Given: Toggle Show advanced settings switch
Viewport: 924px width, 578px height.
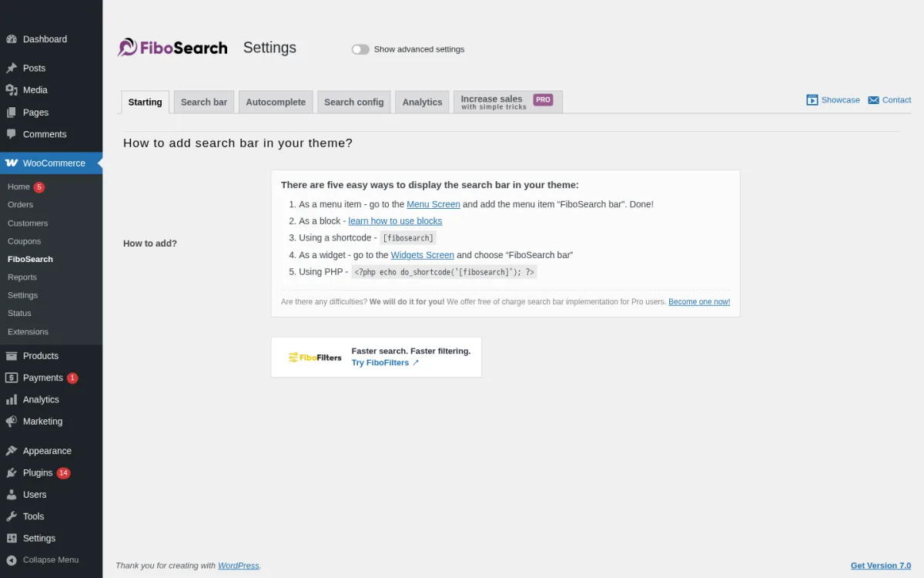Looking at the screenshot, I should click(x=360, y=49).
